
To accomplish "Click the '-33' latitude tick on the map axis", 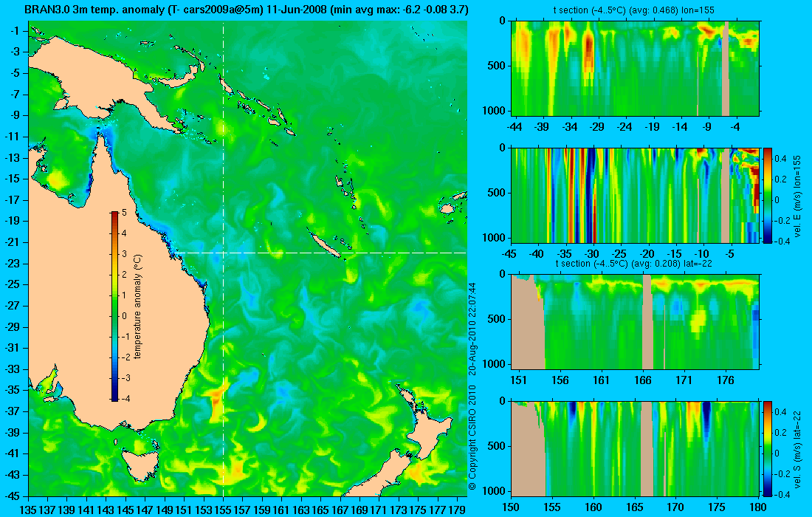I will (x=13, y=369).
